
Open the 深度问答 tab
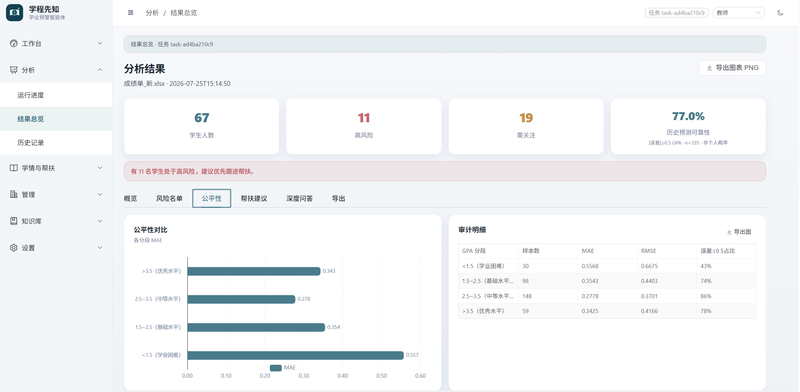(299, 199)
